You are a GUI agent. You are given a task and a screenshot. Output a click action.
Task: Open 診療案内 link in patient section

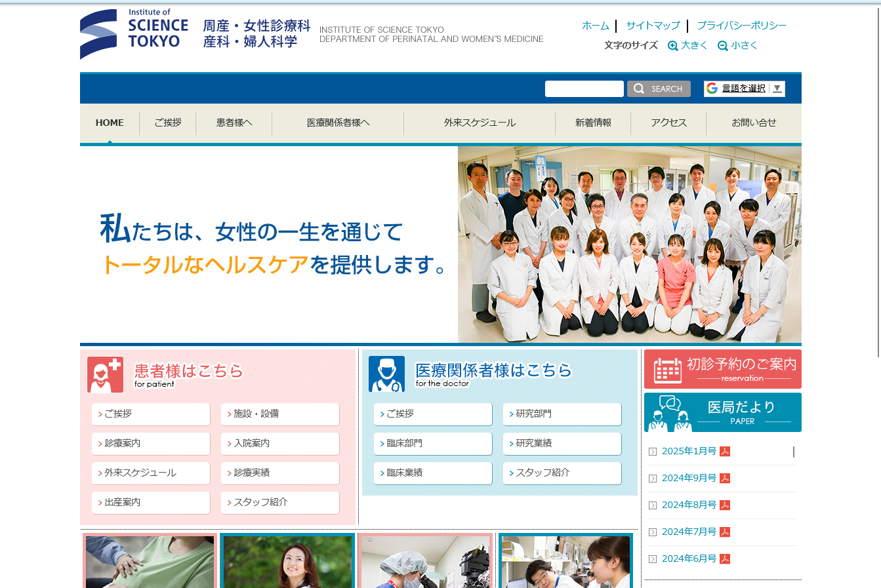(151, 443)
